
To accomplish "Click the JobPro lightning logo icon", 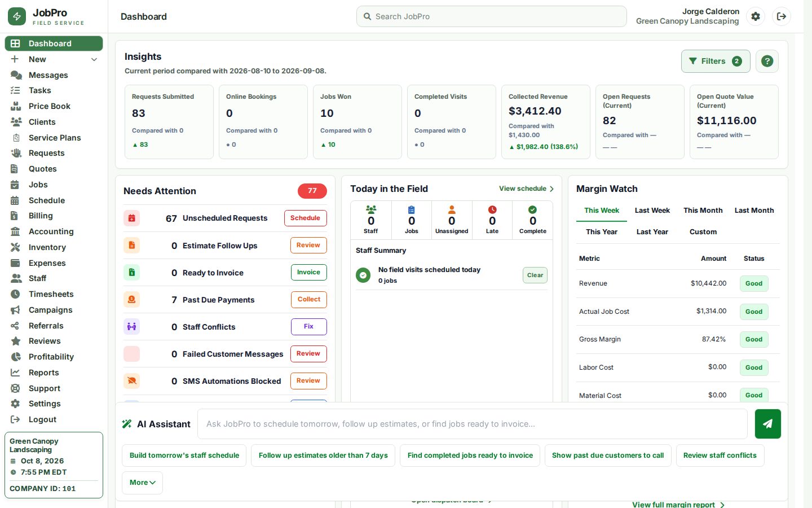I will (x=17, y=16).
